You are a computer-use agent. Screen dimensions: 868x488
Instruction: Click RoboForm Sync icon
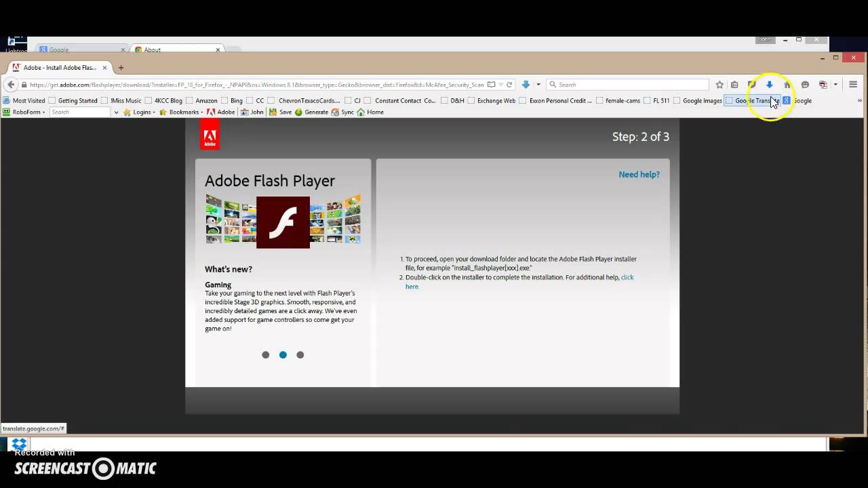(342, 112)
